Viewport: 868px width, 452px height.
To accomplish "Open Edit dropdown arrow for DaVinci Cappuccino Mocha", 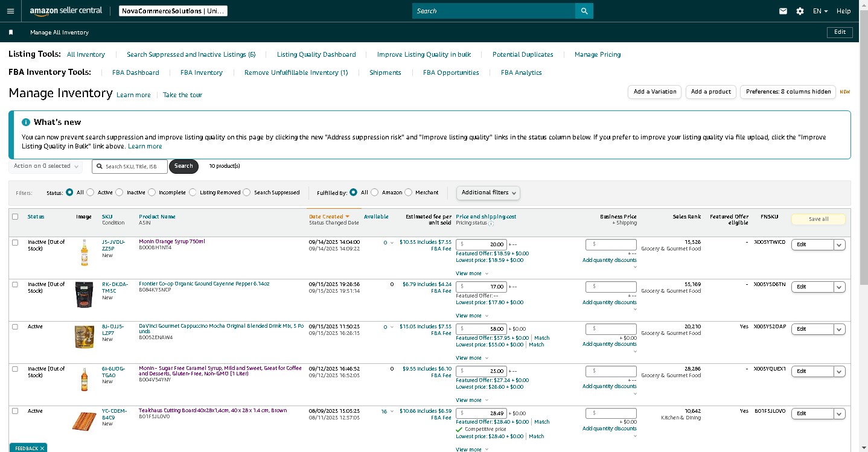I will (x=839, y=329).
